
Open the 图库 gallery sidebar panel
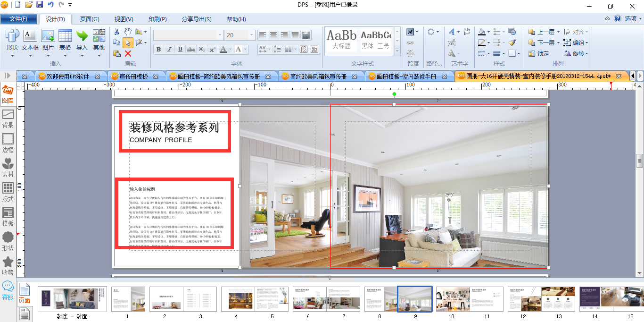[8, 94]
